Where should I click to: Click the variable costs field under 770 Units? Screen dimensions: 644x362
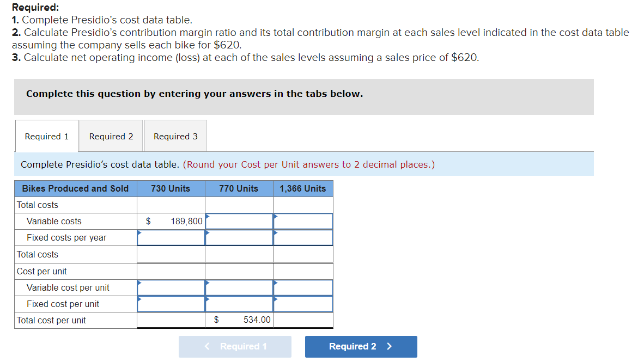239,221
